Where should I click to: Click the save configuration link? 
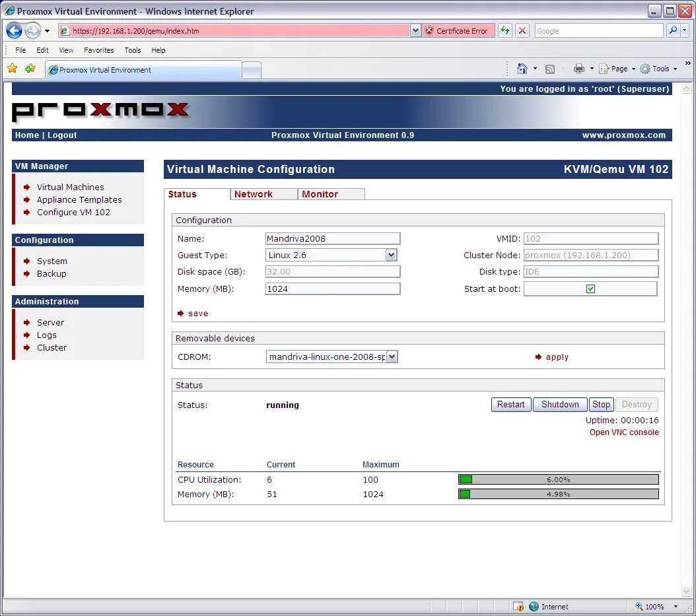198,314
